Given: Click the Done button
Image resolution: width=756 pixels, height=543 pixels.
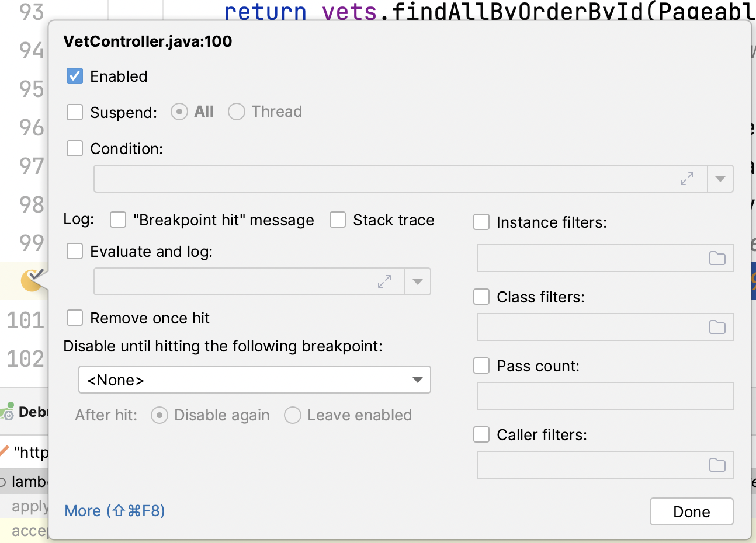Looking at the screenshot, I should point(691,511).
